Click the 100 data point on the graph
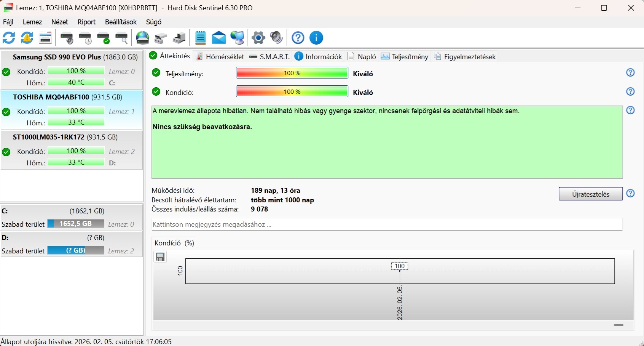The image size is (644, 346). (400, 266)
